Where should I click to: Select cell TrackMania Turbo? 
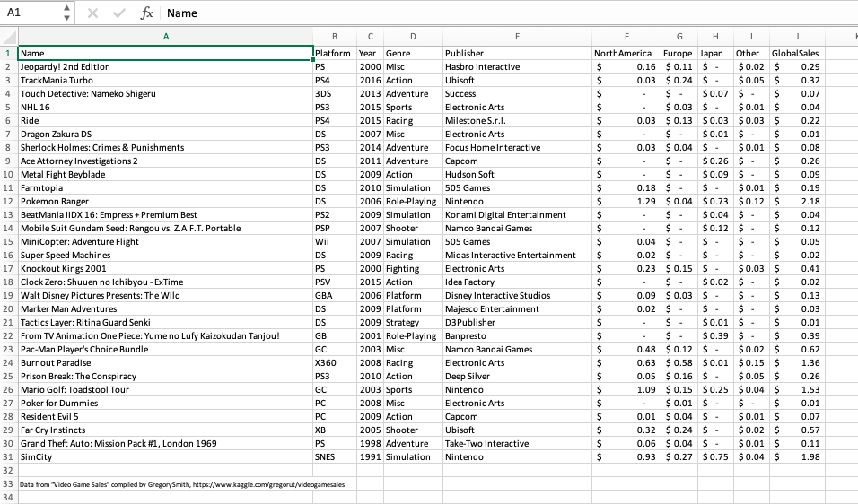166,81
